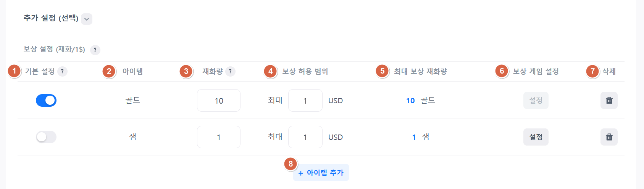Click the 보상 허용 범위 column header

(305, 71)
